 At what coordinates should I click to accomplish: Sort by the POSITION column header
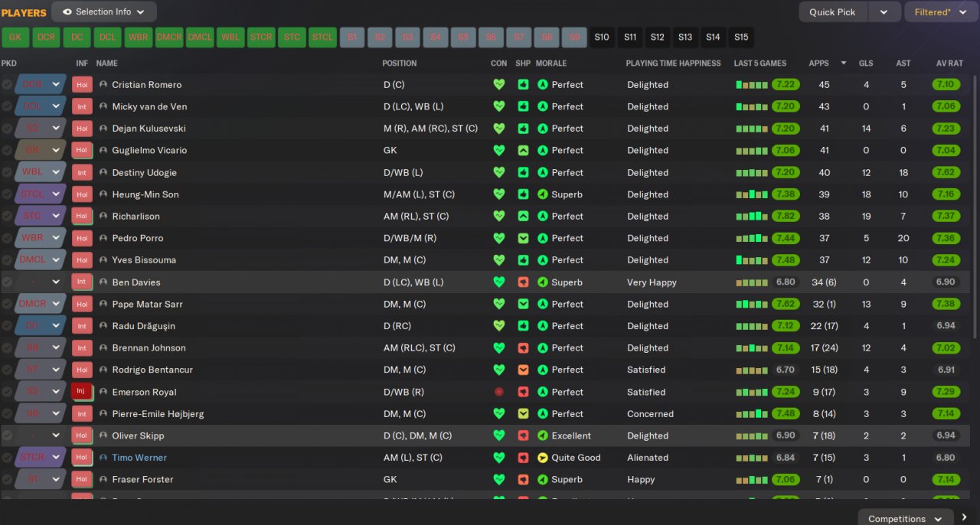(x=400, y=64)
